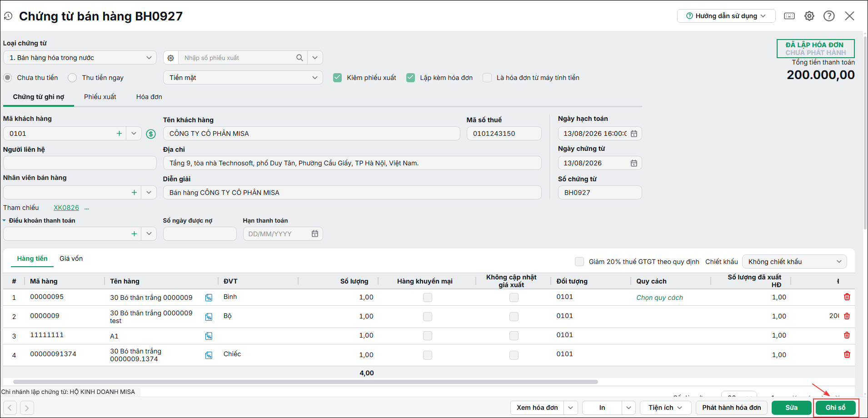
Task: Toggle Lập kèm hóa đơn checkbox
Action: pyautogui.click(x=410, y=78)
